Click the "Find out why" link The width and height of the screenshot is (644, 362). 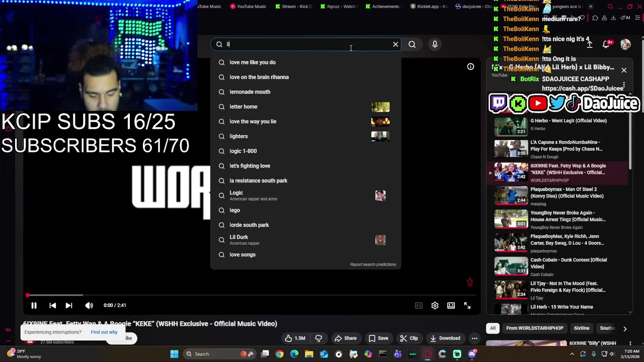(104, 332)
